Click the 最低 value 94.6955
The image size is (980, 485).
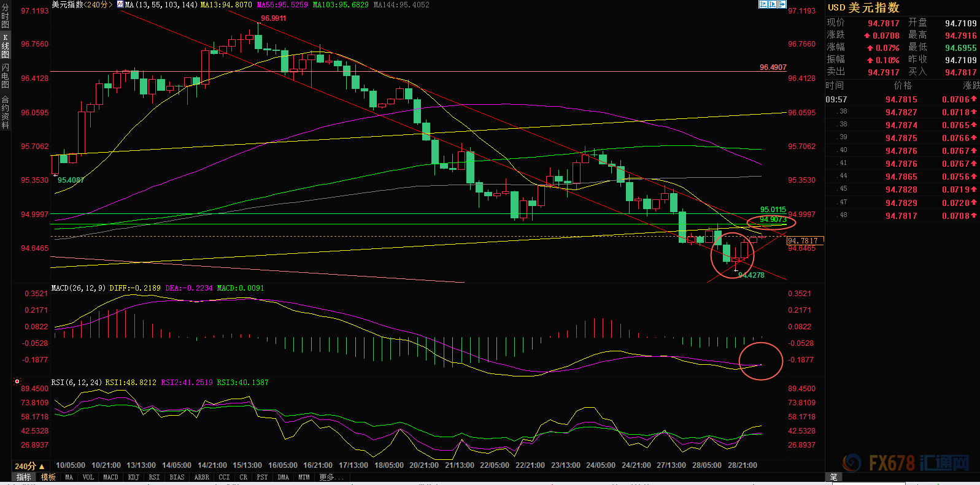point(961,48)
